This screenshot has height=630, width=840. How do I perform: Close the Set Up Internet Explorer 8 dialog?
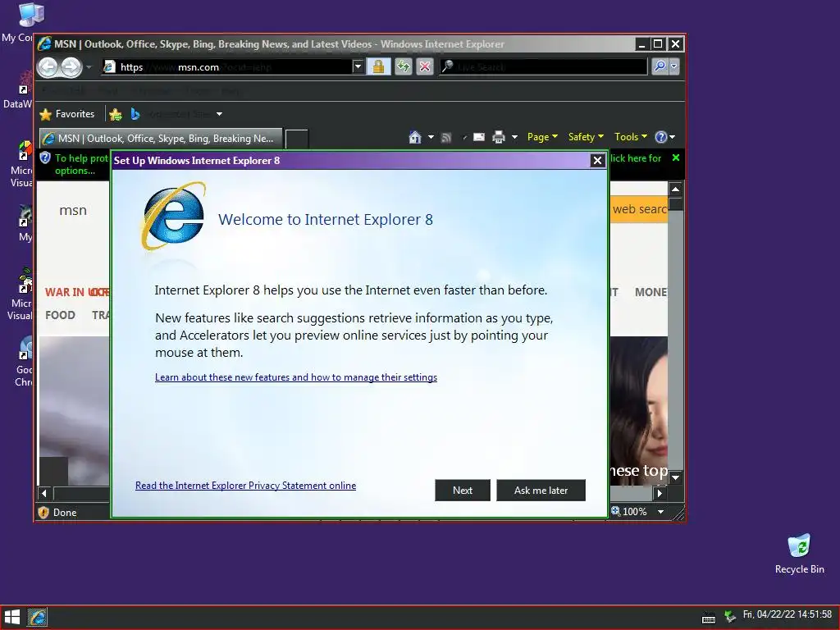point(597,160)
